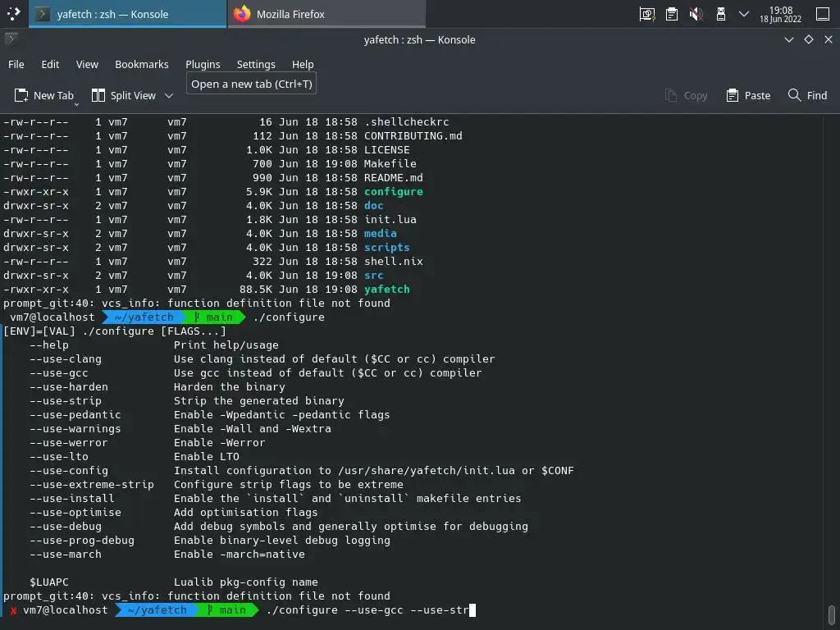Screen dimensions: 840x630
Task: Open the clock showing 19:08
Action: tap(781, 15)
